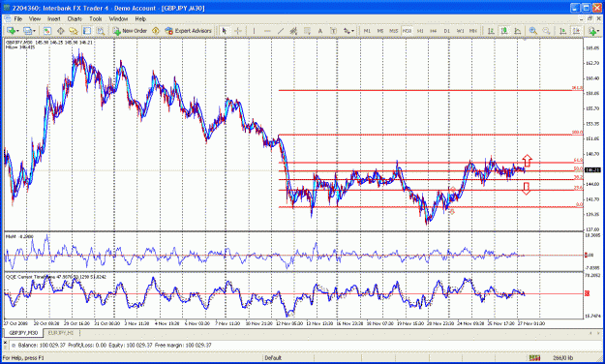Display the chart as Candlesticks
Viewport: 605px width, 364px height.
pos(504,30)
